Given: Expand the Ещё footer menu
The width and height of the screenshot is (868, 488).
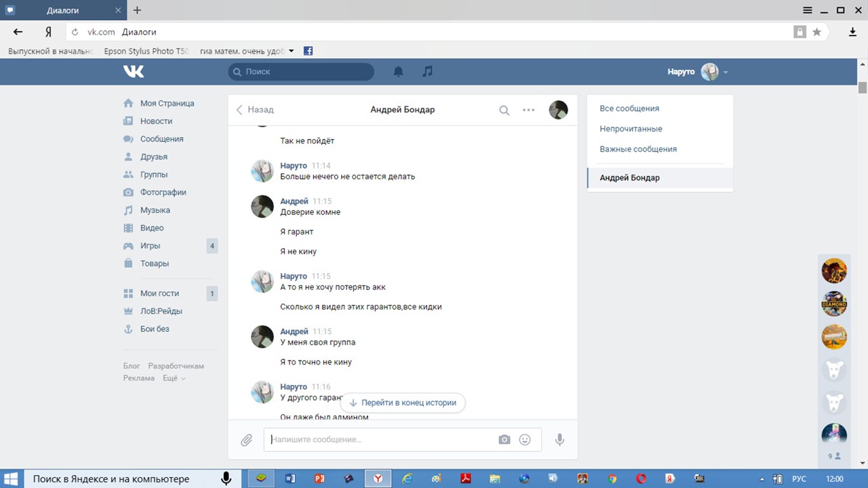Looking at the screenshot, I should [x=174, y=378].
